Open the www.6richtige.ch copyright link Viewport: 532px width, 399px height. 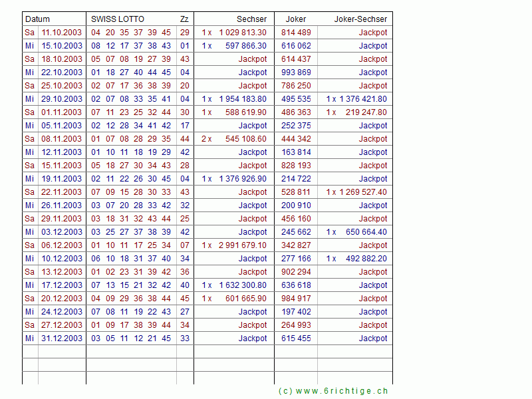click(x=332, y=391)
